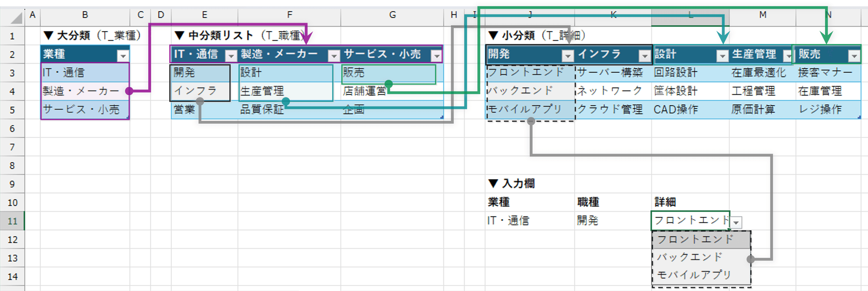This screenshot has height=291, width=868.
Task: Open the 業種 header filter dropdown
Action: tap(123, 56)
